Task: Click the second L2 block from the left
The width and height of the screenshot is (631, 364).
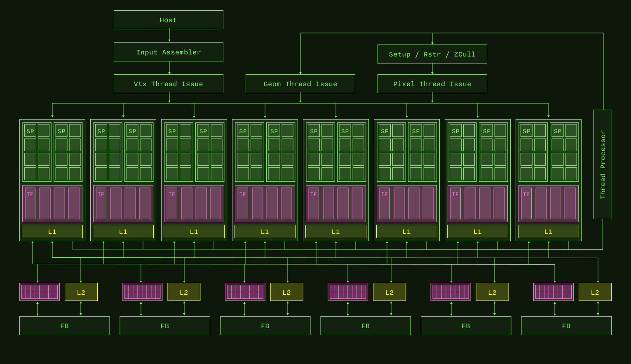Action: pyautogui.click(x=184, y=292)
